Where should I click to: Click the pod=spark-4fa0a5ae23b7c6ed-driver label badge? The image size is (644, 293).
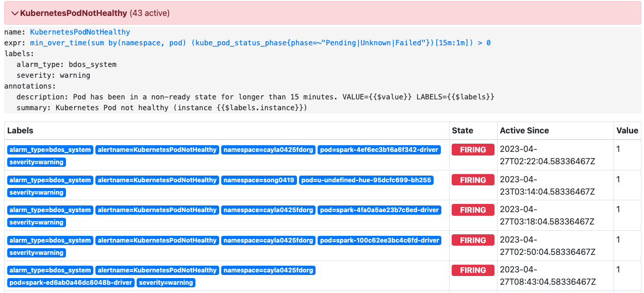click(x=379, y=210)
